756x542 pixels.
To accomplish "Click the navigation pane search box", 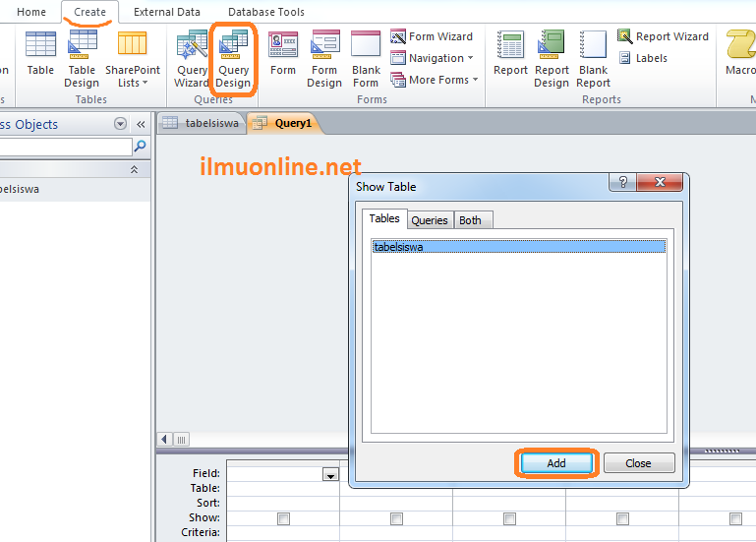I will tap(66, 147).
